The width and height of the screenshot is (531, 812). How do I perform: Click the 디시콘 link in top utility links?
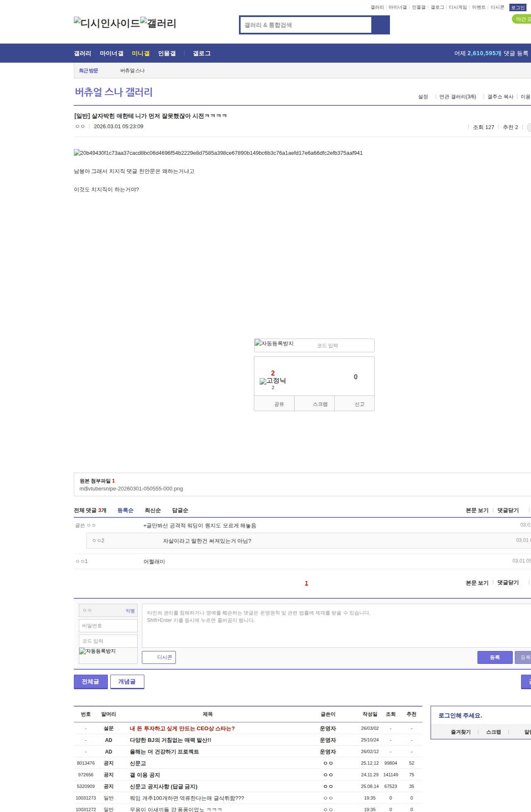[497, 7]
